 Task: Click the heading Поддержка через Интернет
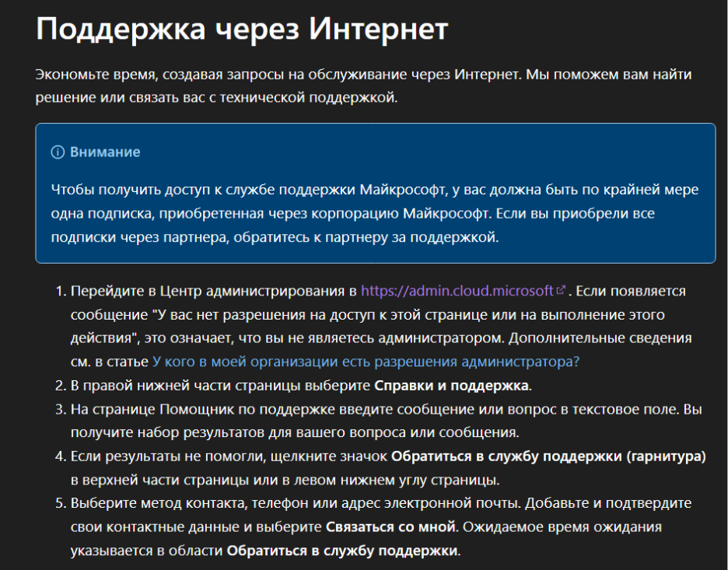[242, 29]
